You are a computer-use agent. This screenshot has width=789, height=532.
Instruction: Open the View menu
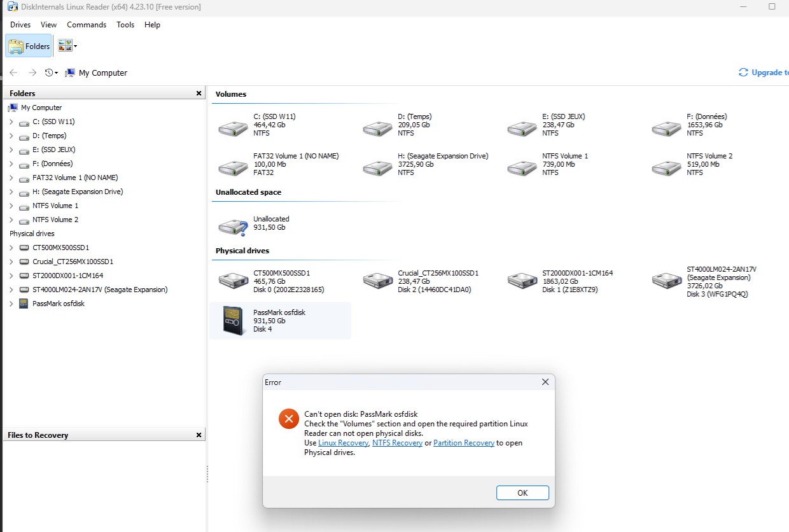coord(49,25)
